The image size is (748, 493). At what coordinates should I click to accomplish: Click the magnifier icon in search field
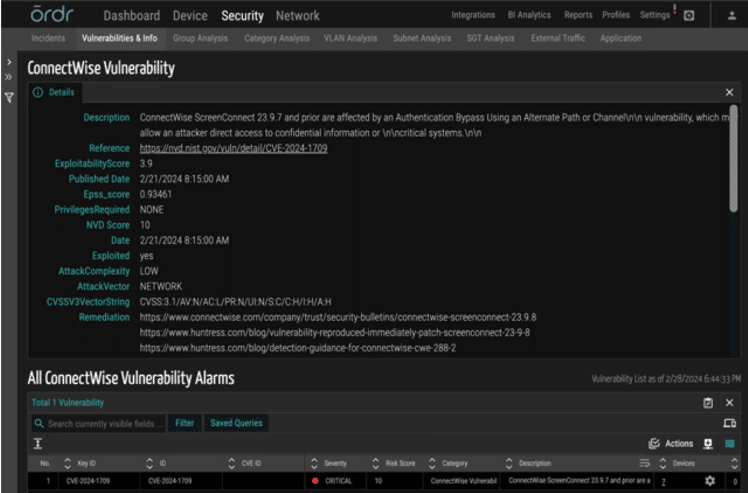click(x=39, y=423)
